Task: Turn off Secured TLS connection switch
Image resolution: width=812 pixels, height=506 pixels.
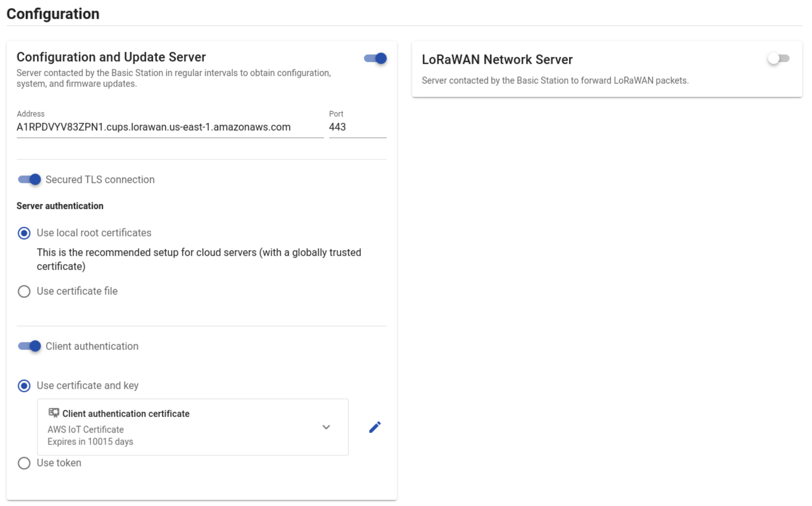Action: tap(29, 179)
